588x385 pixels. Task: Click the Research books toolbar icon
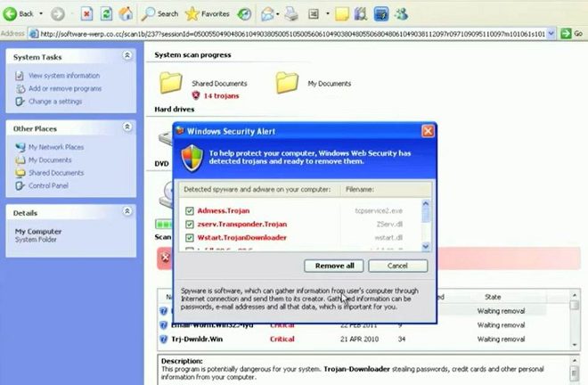pos(361,14)
